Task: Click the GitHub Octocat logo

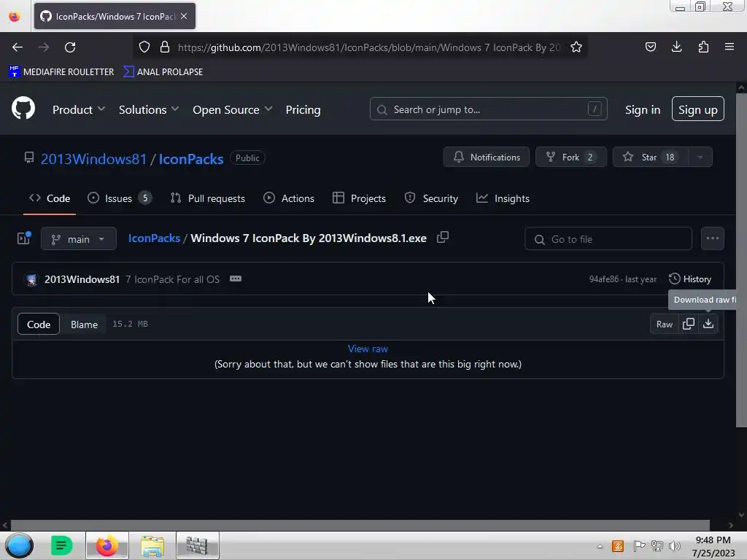Action: click(x=23, y=108)
